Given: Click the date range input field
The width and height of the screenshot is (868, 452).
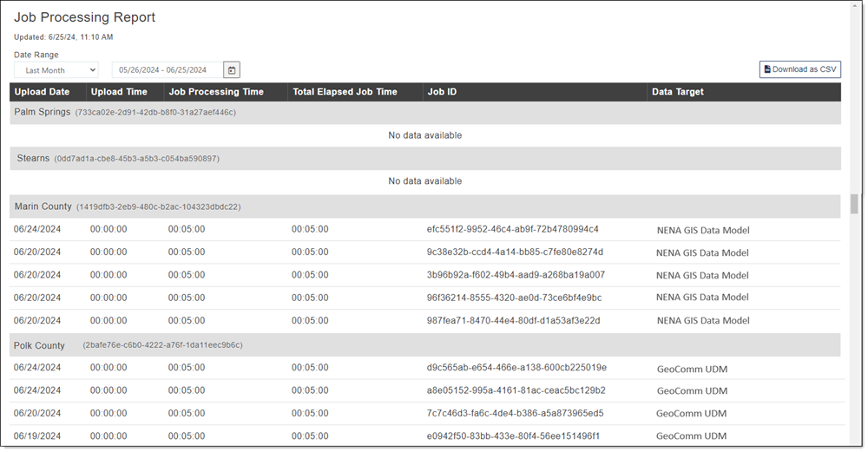Looking at the screenshot, I should click(x=168, y=70).
